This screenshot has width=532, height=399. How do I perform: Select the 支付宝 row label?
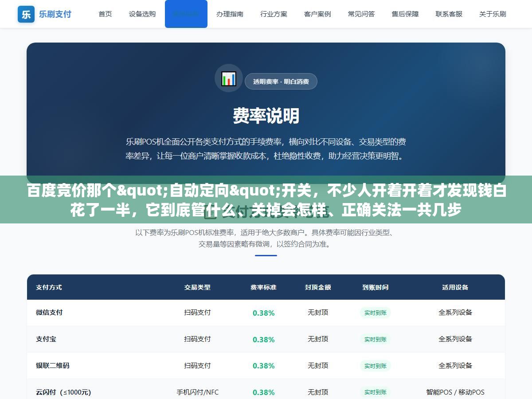pyautogui.click(x=46, y=339)
